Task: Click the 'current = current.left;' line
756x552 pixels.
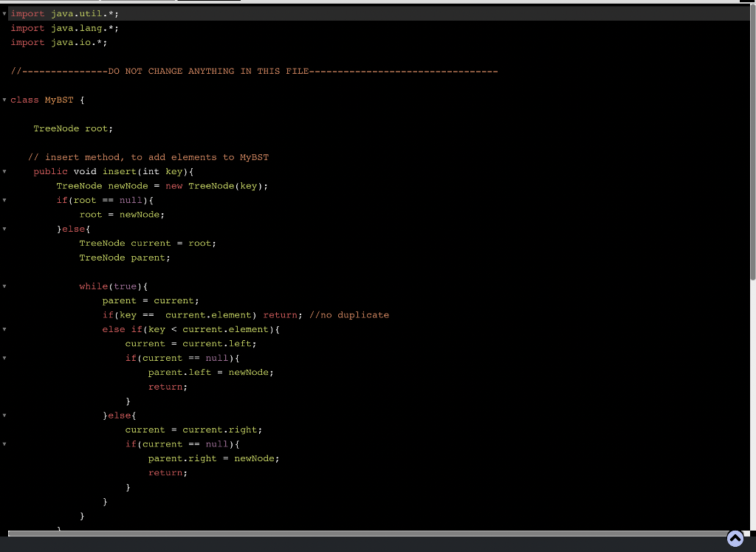Action: 191,344
